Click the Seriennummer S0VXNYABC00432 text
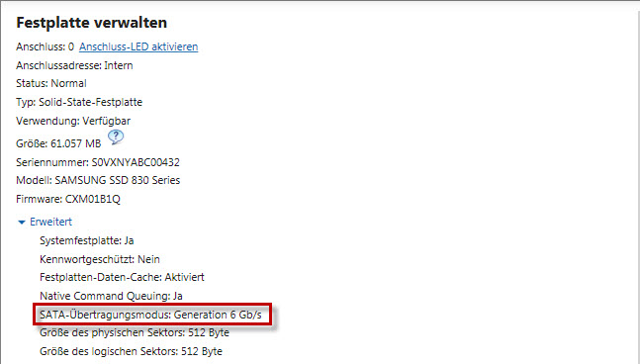 click(x=98, y=162)
